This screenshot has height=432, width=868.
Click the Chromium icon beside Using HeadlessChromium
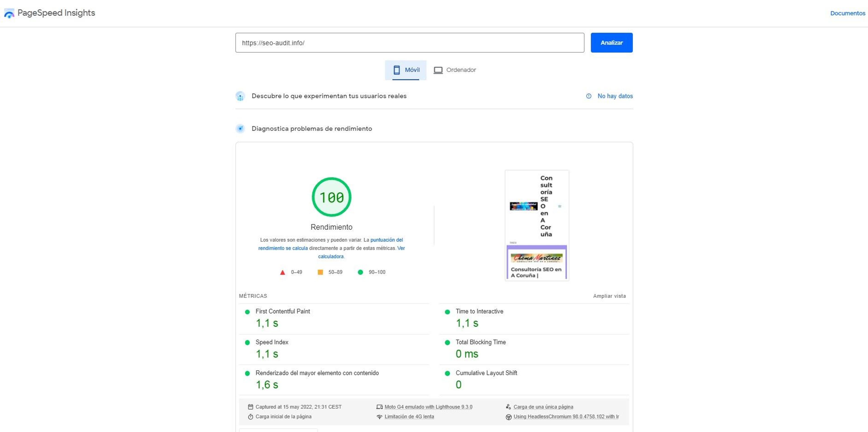pyautogui.click(x=508, y=417)
